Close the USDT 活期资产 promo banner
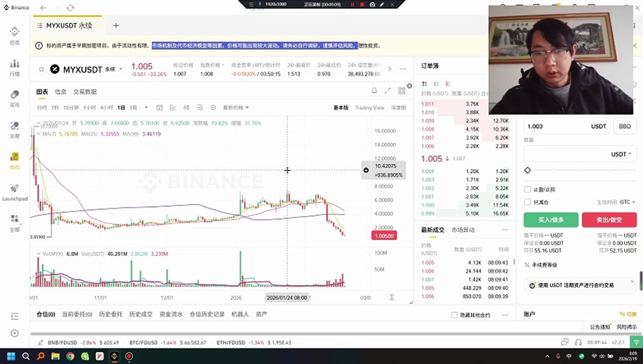This screenshot has width=643, height=364. (x=632, y=282)
